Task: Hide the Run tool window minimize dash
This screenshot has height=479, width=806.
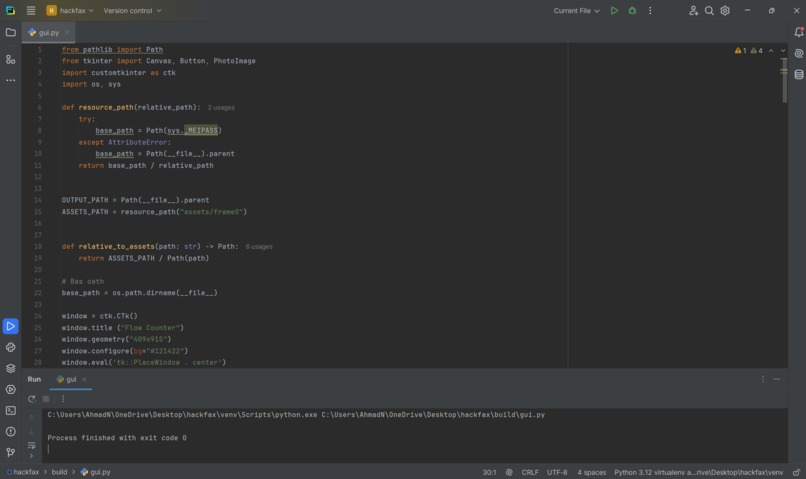Action: 777,379
